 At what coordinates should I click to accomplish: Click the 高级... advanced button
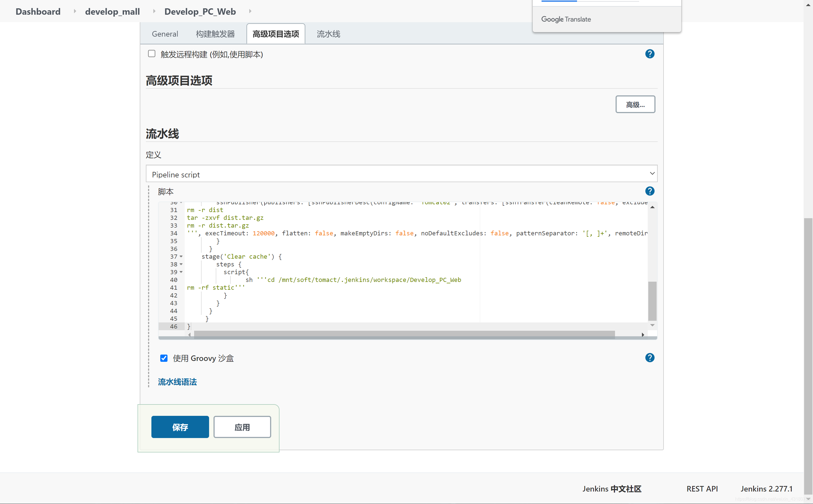pos(635,105)
